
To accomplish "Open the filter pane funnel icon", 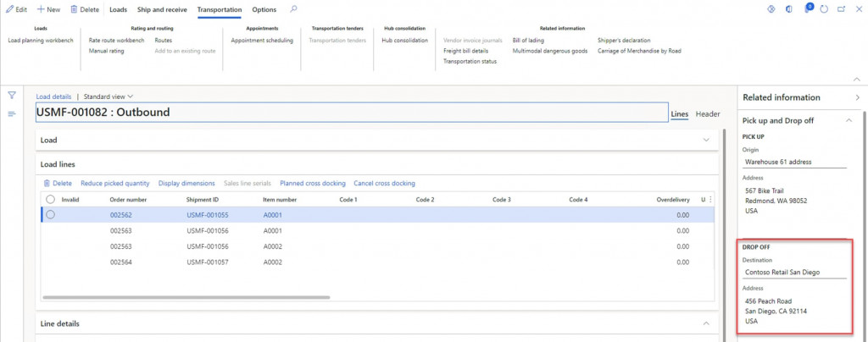I will click(x=12, y=95).
